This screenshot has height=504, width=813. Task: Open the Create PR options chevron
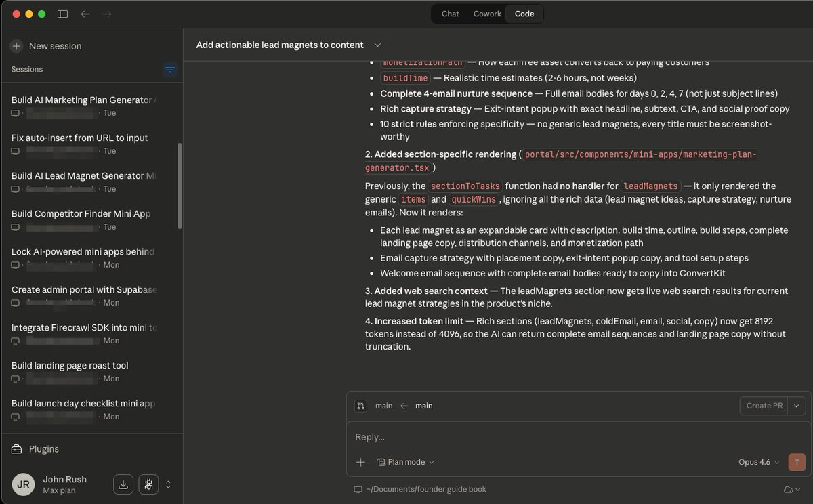(796, 406)
